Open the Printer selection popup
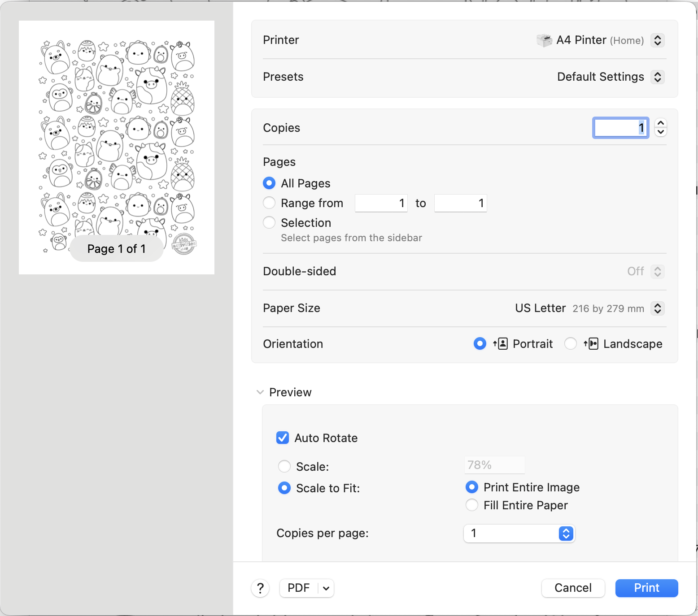This screenshot has height=616, width=698. [x=658, y=40]
